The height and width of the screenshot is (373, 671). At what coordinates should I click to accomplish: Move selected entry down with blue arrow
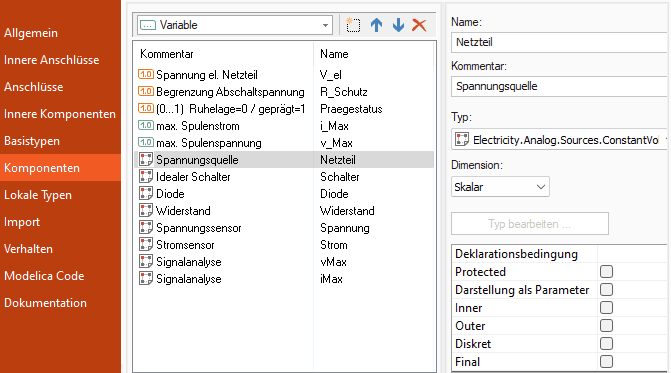click(x=398, y=25)
